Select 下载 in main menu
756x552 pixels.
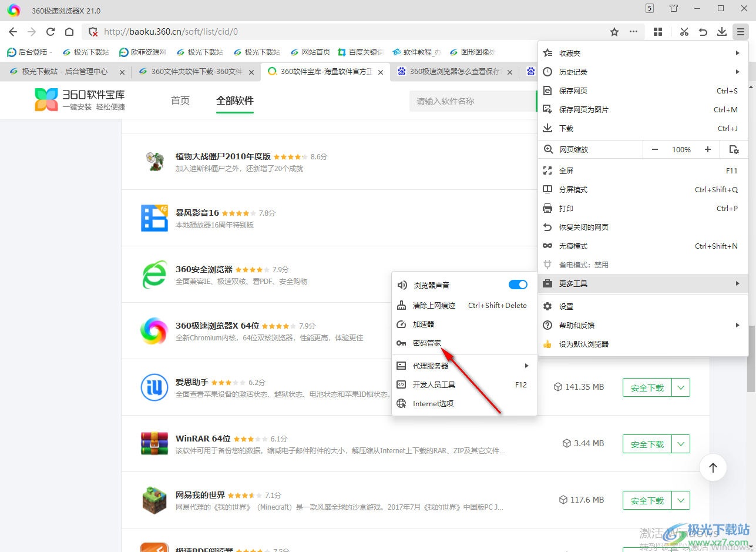643,128
